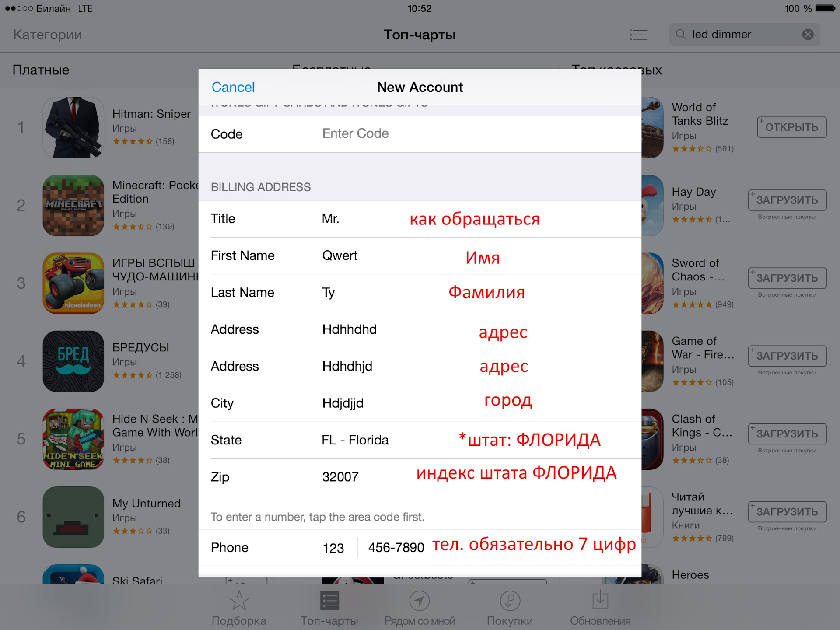This screenshot has height=630, width=840.
Task: Tap battery indicator in status bar
Action: (825, 8)
